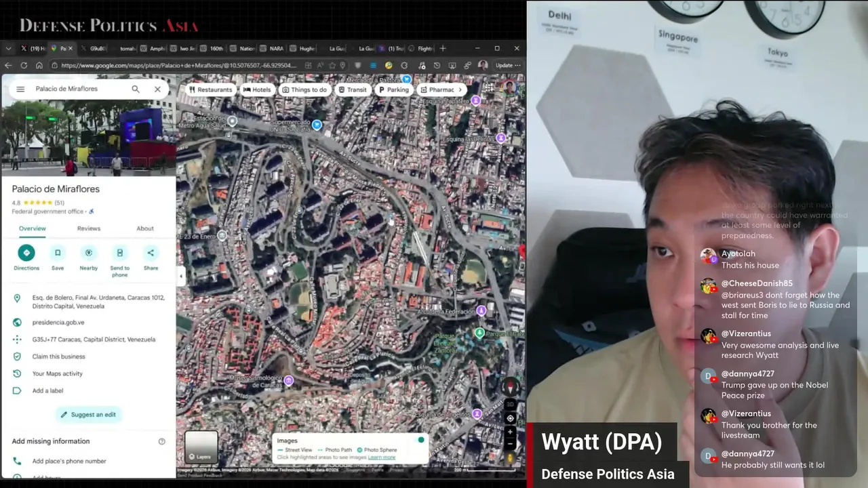Zoom out with the minus button

click(511, 444)
